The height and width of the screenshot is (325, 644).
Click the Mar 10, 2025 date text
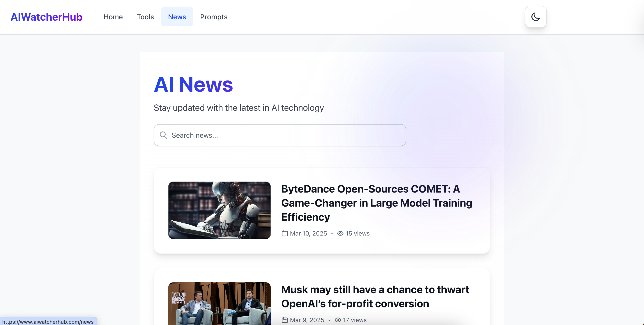pyautogui.click(x=308, y=233)
